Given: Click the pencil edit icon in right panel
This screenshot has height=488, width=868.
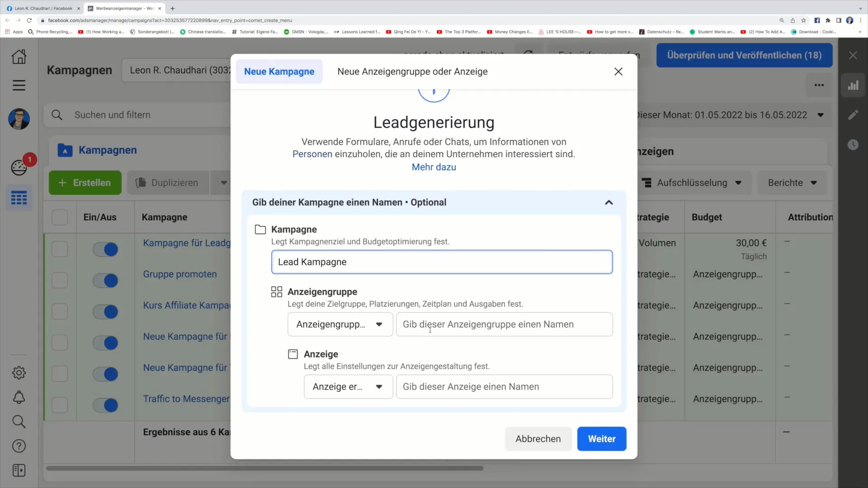Looking at the screenshot, I should pos(853,115).
